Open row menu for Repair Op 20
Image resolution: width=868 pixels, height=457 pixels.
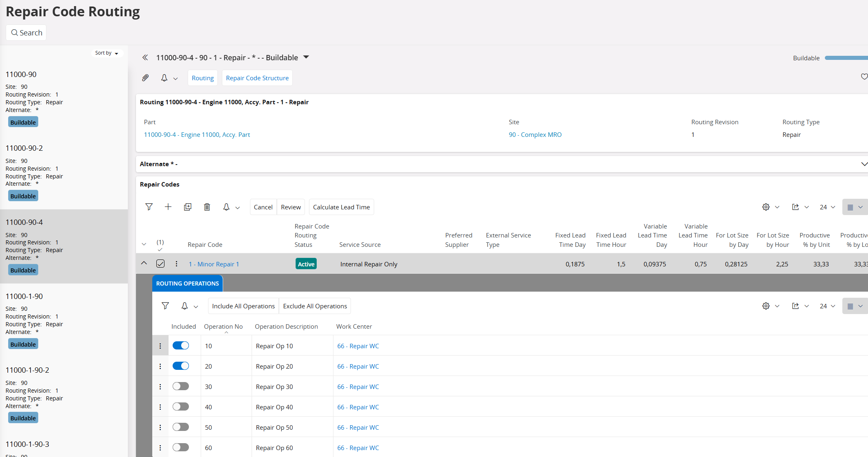(x=160, y=366)
